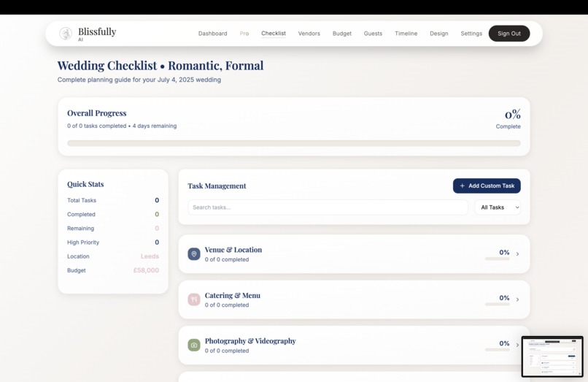588x382 pixels.
Task: Expand the Venue & Location category chevron
Action: 517,254
